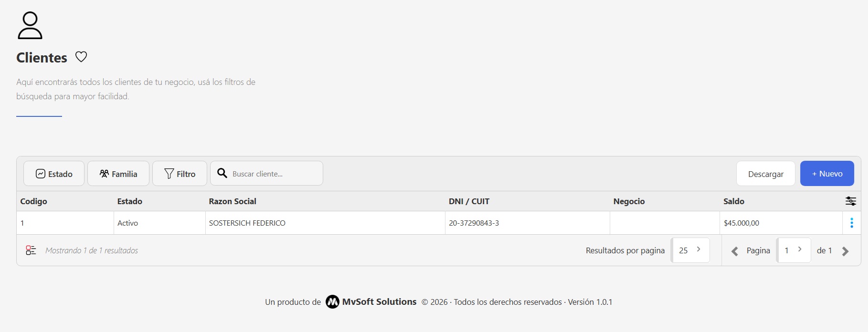Go to previous page arrow
Viewport: 868px width, 332px height.
pos(735,251)
